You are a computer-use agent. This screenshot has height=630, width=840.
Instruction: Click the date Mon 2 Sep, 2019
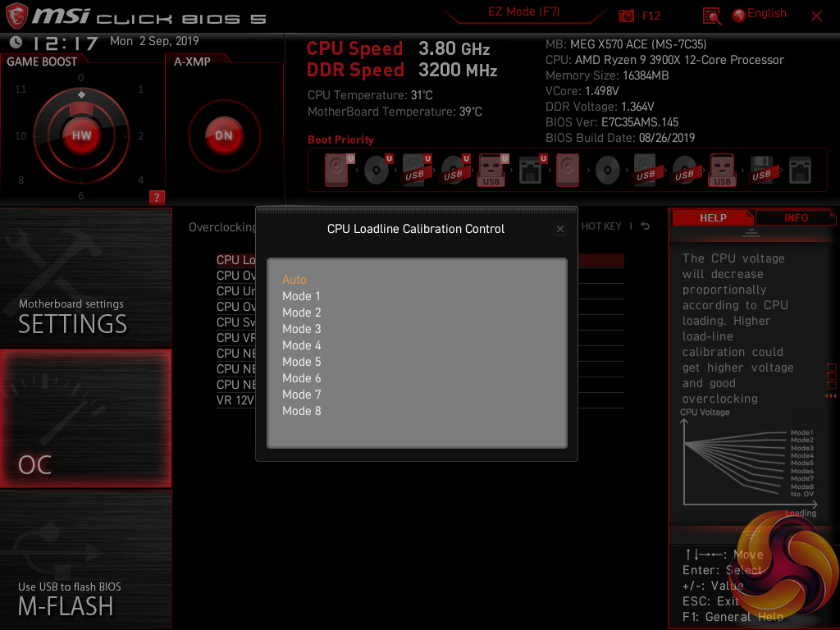coord(154,41)
